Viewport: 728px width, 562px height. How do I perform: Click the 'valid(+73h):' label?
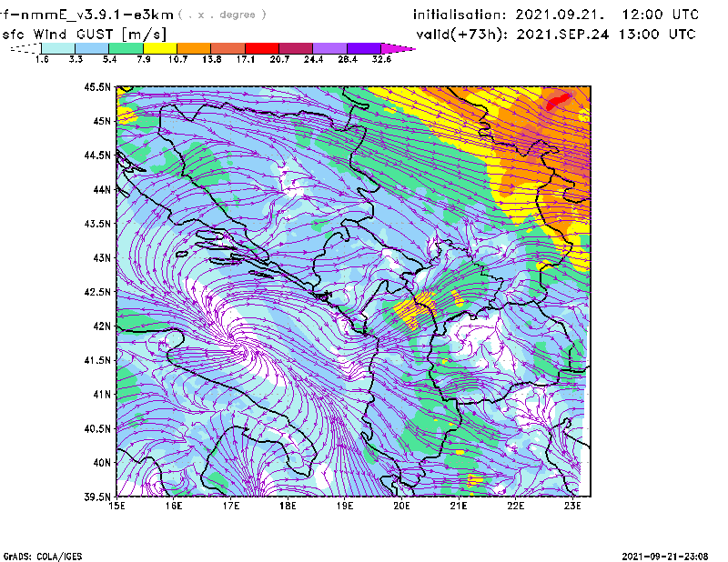(462, 35)
